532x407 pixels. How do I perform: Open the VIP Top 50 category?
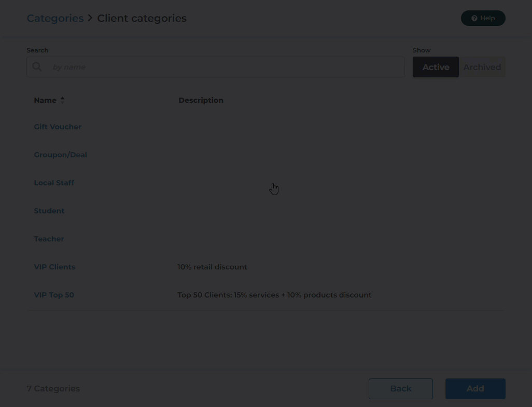click(54, 295)
